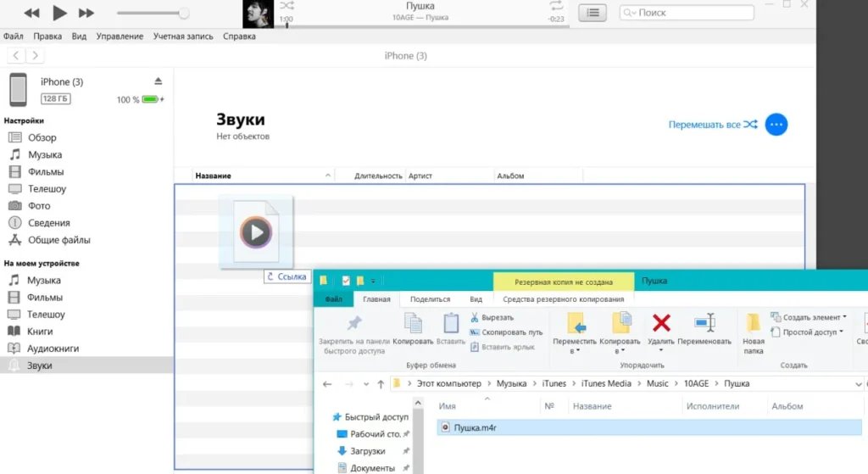Screen dimensions: 868x474
Task: Toggle repeat icon in the now-playing bar
Action: click(x=556, y=6)
